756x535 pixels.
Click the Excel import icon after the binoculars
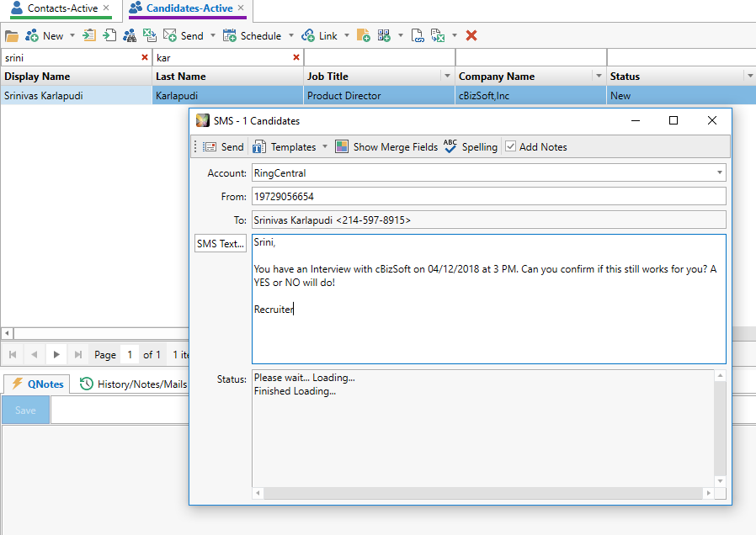coord(150,35)
